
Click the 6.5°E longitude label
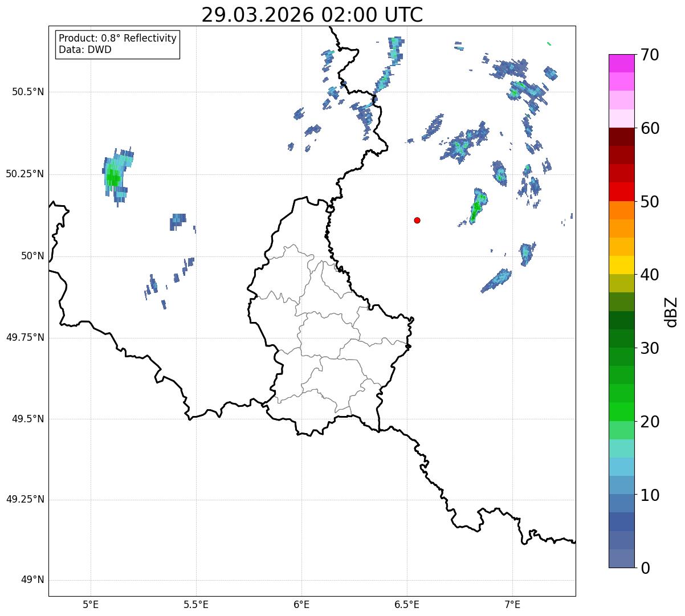[x=407, y=604]
